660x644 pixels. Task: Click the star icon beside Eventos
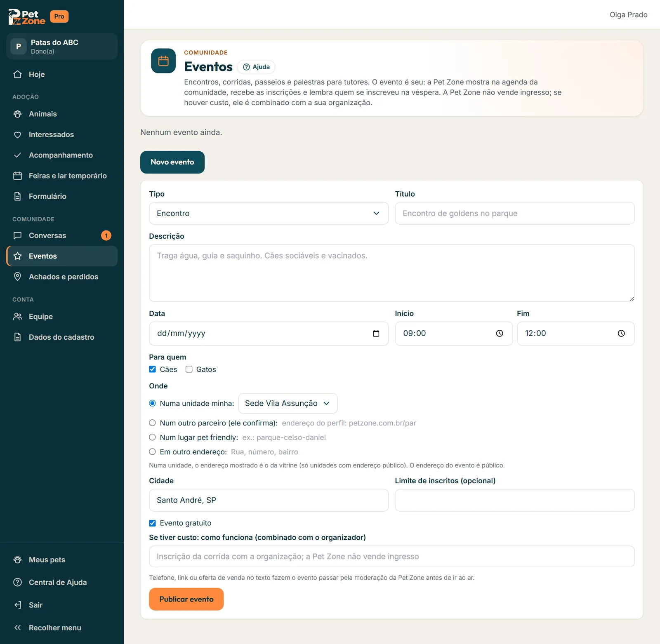(17, 256)
